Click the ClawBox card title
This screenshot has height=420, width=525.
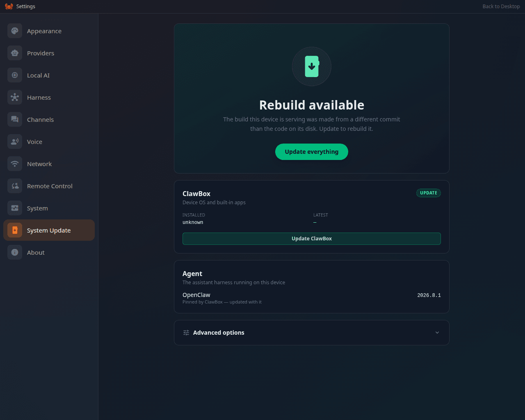196,194
